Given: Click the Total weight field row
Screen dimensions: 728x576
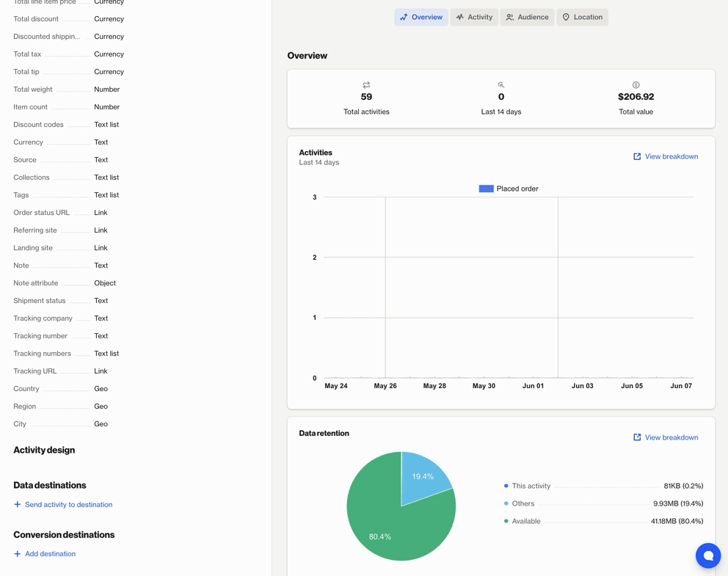Looking at the screenshot, I should pyautogui.click(x=66, y=90).
